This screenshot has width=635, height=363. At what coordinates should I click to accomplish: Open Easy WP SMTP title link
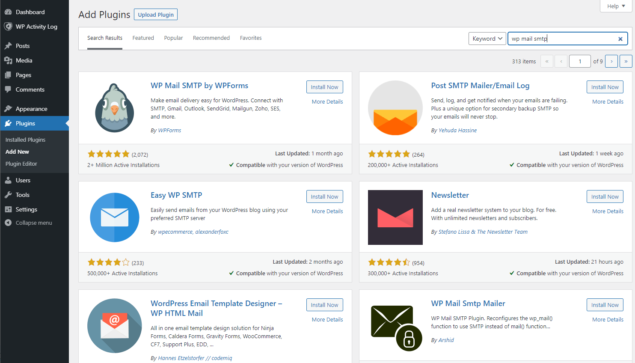click(x=176, y=195)
